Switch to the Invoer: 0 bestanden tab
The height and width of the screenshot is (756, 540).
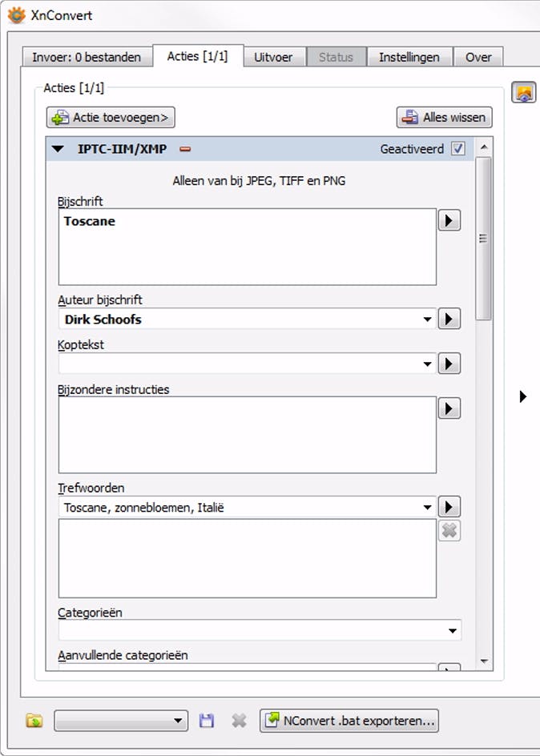(87, 57)
